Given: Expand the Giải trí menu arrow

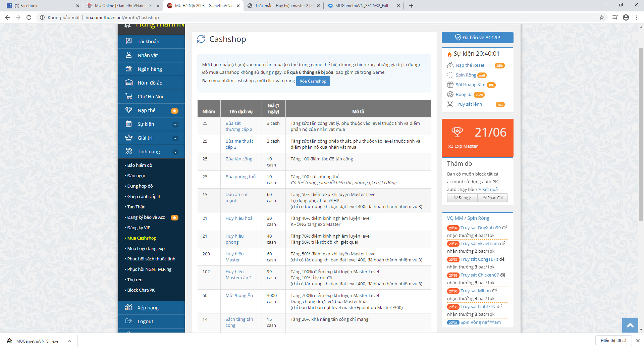Looking at the screenshot, I should point(175,138).
